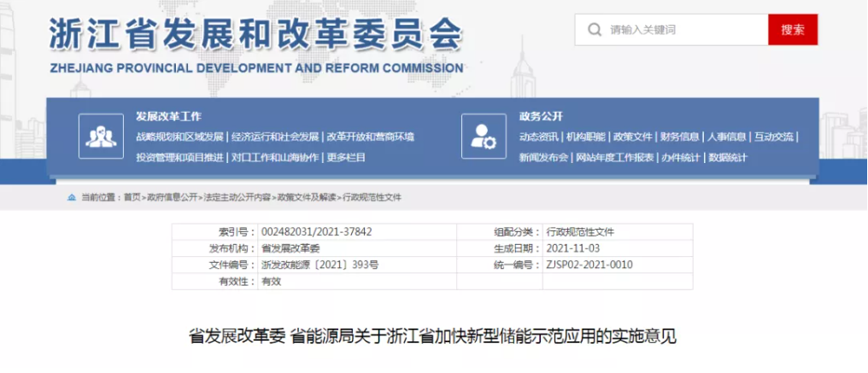Type in the 请输入关键词 search field
868x373 pixels.
coord(683,30)
